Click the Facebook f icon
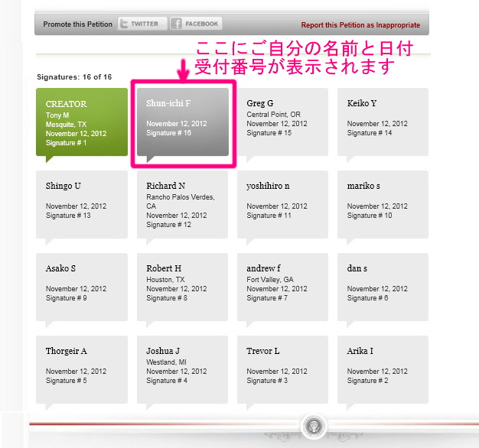479x448 pixels. click(x=177, y=24)
